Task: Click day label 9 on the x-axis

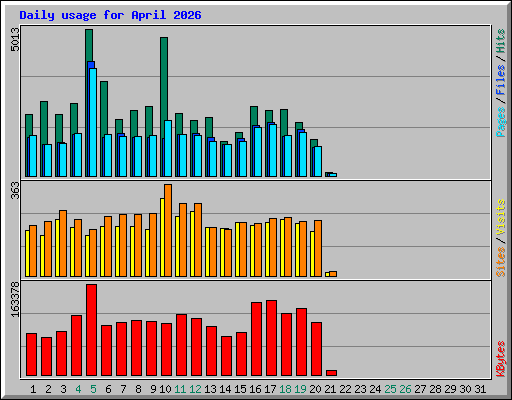Action: point(153,389)
